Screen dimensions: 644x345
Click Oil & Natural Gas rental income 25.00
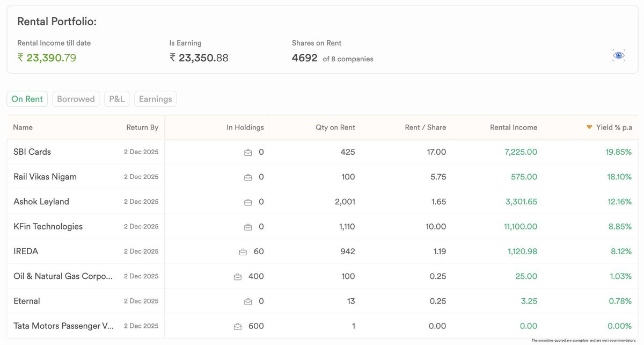tap(526, 276)
